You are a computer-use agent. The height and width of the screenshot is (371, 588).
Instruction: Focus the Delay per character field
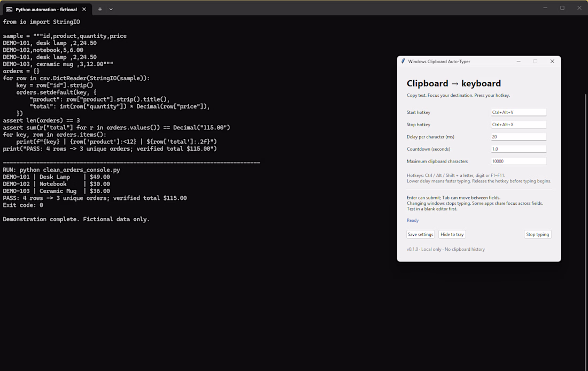(x=519, y=137)
